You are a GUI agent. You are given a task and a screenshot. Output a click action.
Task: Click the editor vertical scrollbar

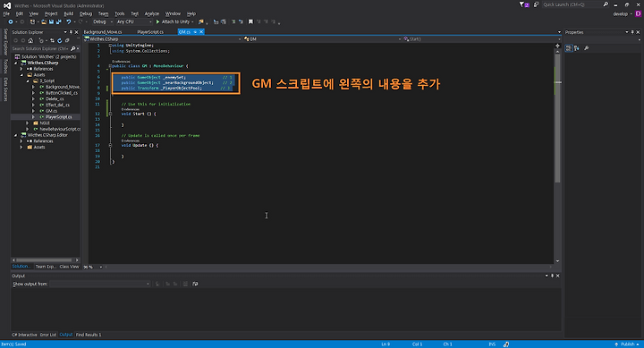(557, 157)
